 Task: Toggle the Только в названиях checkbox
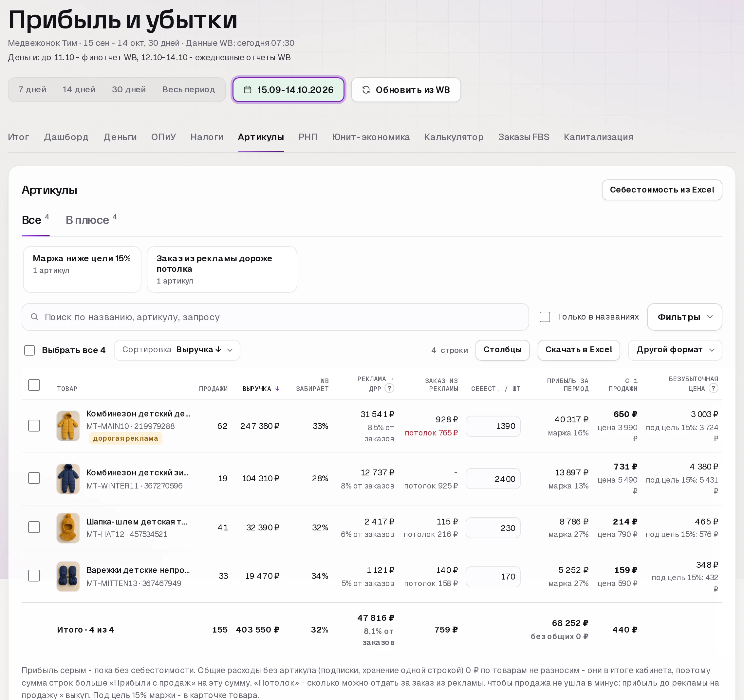click(545, 317)
